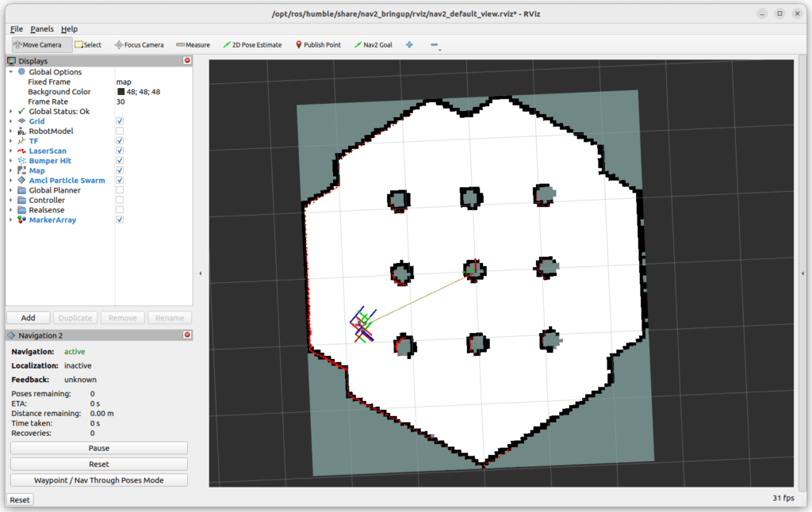The height and width of the screenshot is (512, 812).
Task: Click the LaserScan display icon
Action: pos(21,151)
